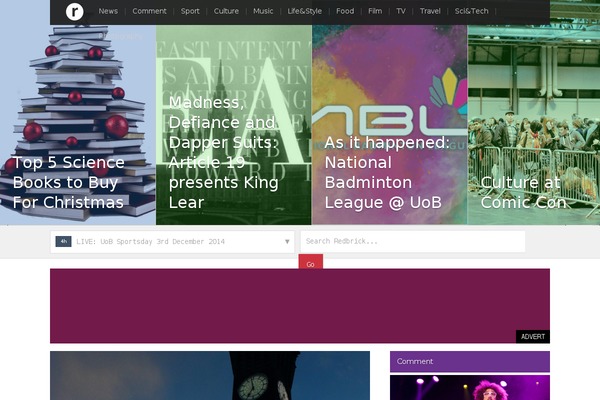600x400 pixels.
Task: Open the Life&Style section
Action: pos(305,11)
